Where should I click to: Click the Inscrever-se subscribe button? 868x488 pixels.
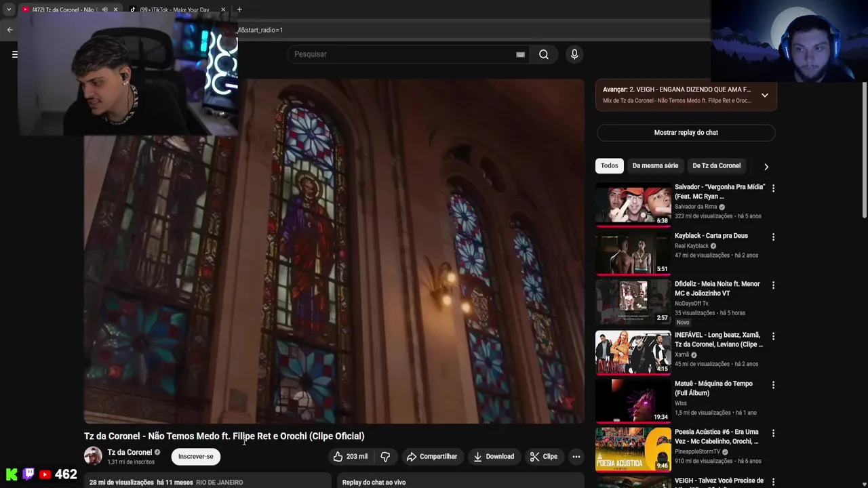click(x=195, y=456)
